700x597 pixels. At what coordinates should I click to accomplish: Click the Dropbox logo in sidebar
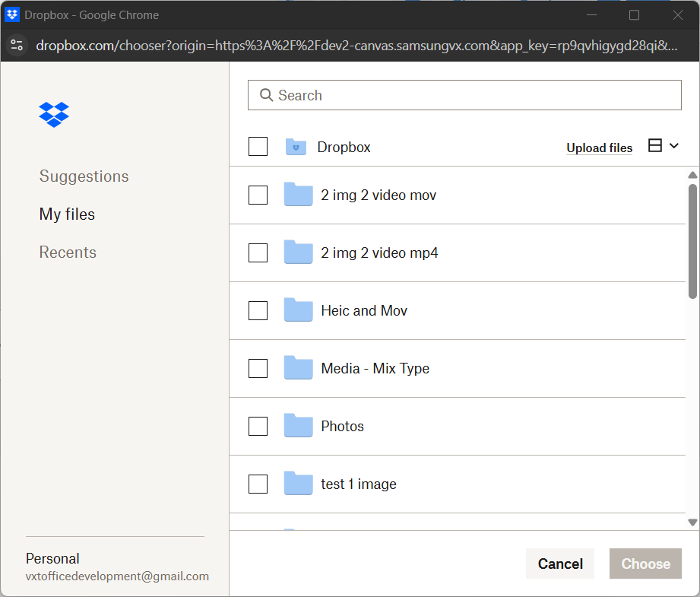coord(54,114)
